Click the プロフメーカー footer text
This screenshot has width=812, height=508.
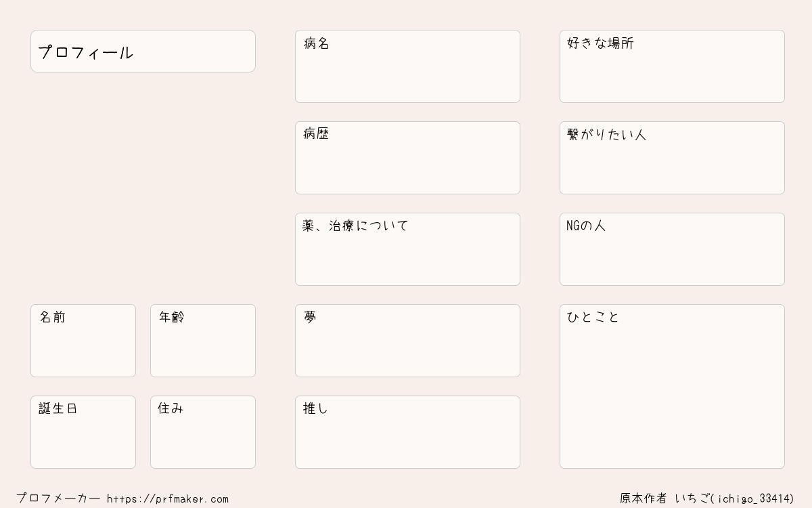pyautogui.click(x=58, y=499)
